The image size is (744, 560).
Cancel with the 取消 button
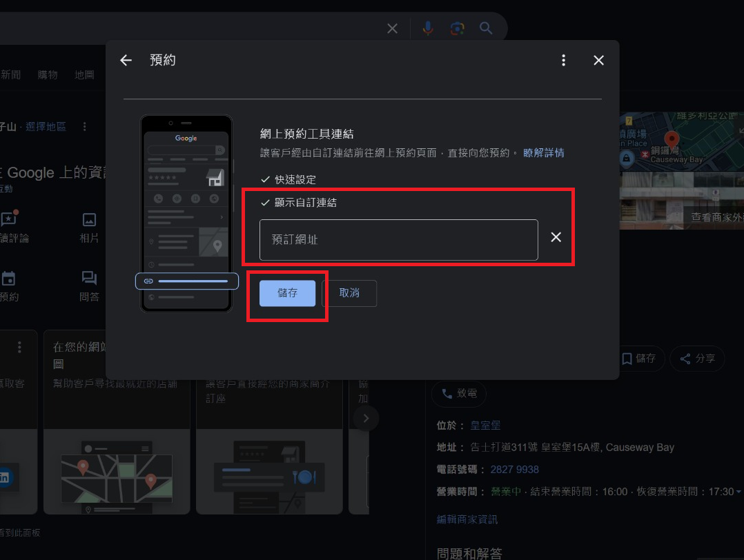(x=349, y=293)
